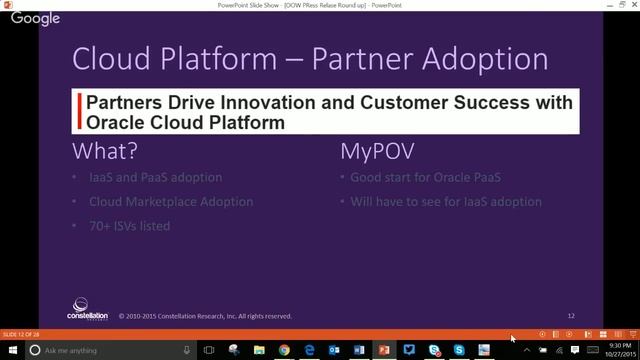Close the PowerPoint slide show window
Image resolution: width=640 pixels, height=360 pixels.
634,5
